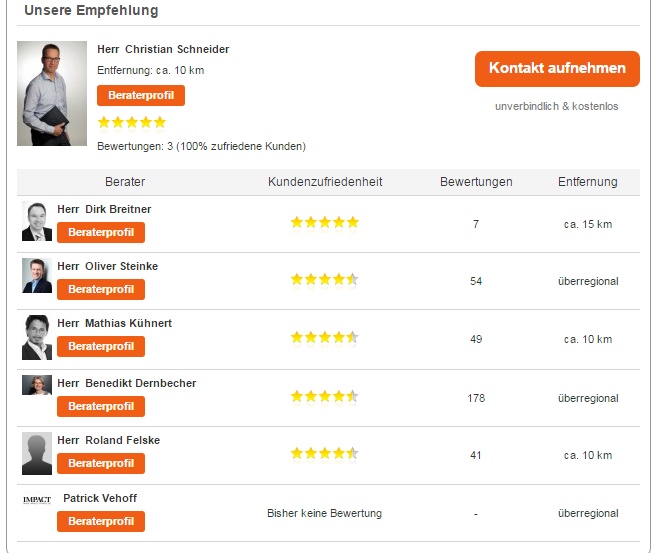Click Christian Schneider's five-star rating
Viewport: 651px width, 553px height.
(132, 122)
